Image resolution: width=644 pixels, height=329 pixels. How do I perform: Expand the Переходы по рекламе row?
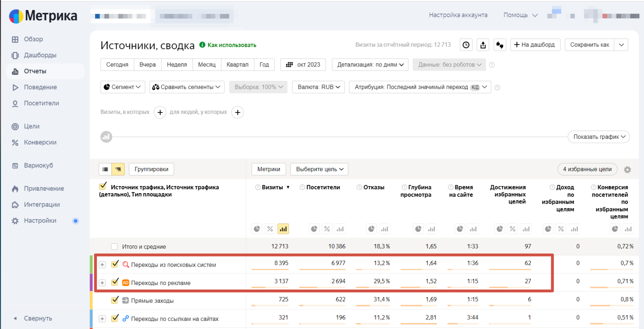[102, 283]
